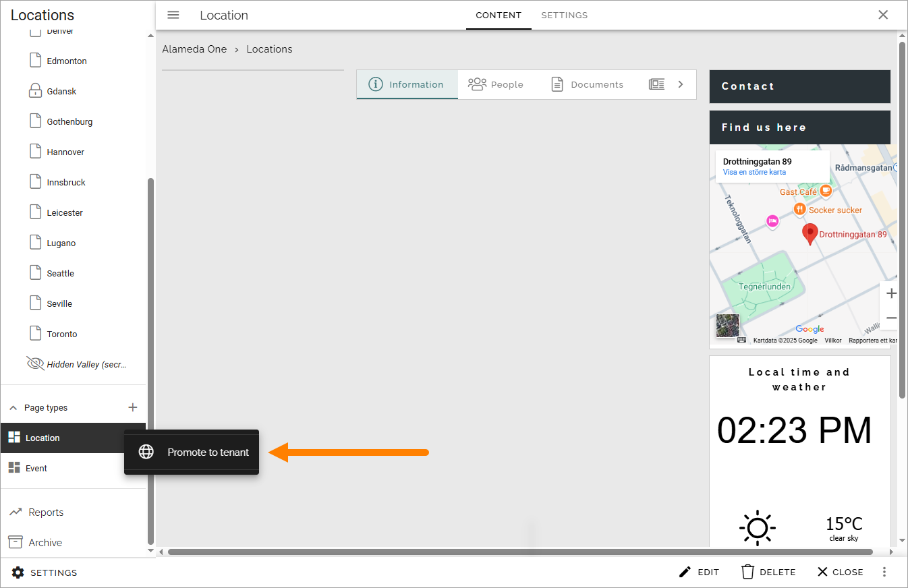Open Settings at bottom left

[45, 572]
